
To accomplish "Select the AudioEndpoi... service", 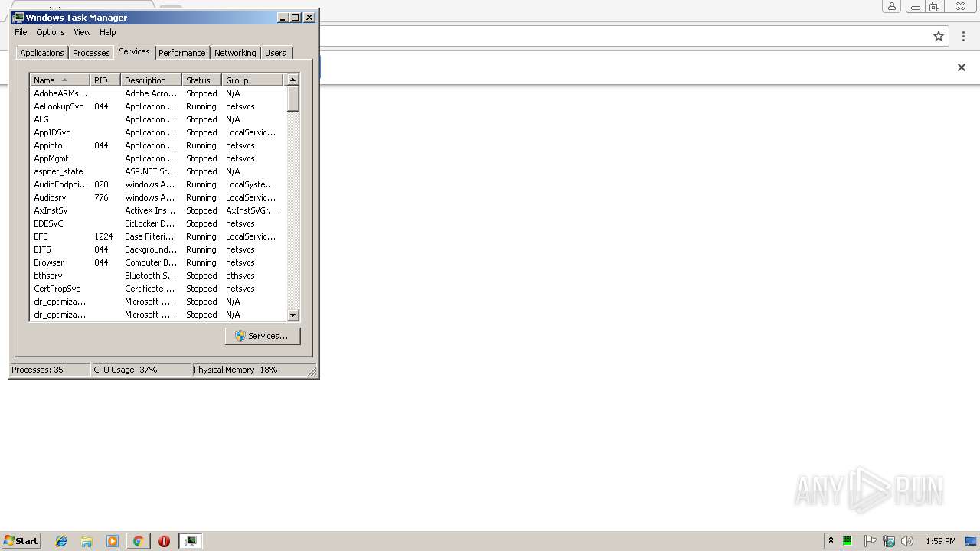I will click(x=158, y=184).
